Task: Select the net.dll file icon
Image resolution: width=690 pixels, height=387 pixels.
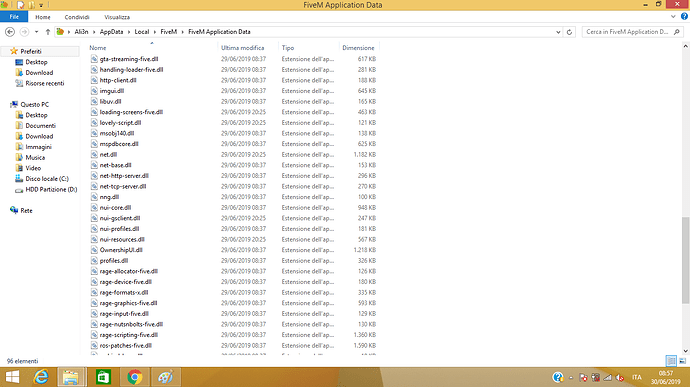Action: [x=94, y=155]
